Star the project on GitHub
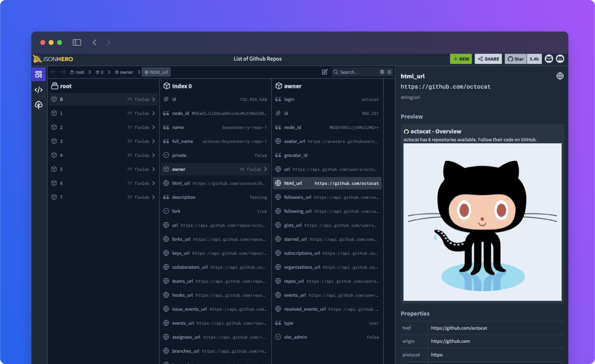 click(516, 59)
